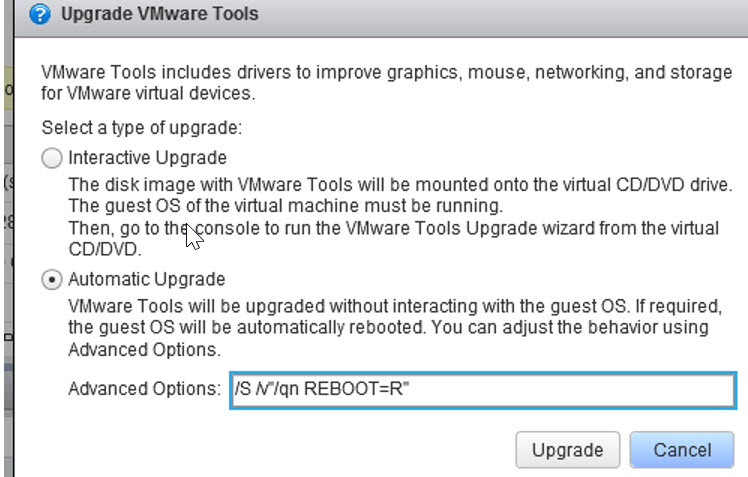Click the "Interactive Upgrade" option label
Viewport: 748px width, 477px height.
pos(147,158)
